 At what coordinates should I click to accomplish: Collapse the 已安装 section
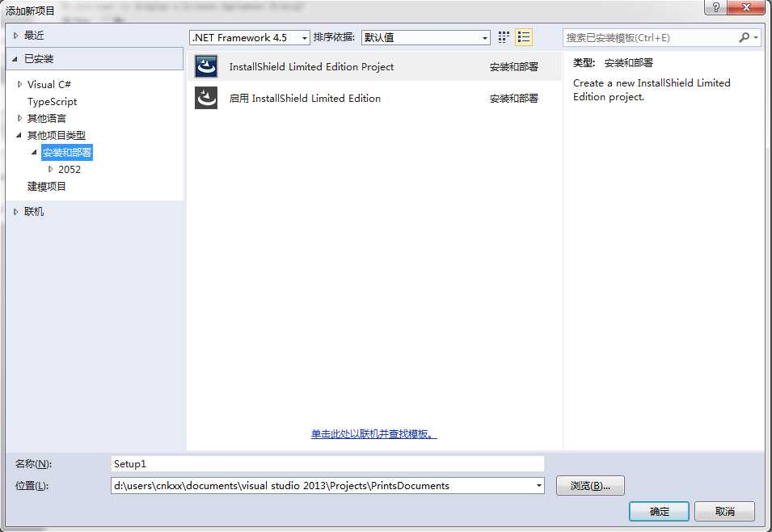point(15,59)
